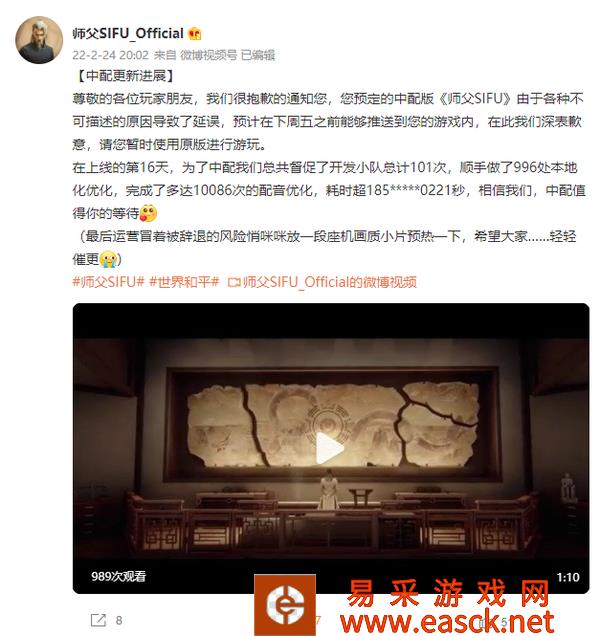
Task: Click the 1:10 video duration label
Action: (568, 577)
